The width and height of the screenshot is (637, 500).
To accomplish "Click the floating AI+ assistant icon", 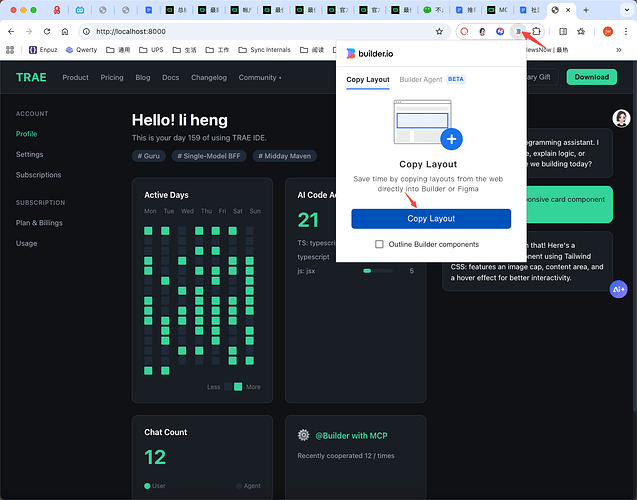I will 618,289.
